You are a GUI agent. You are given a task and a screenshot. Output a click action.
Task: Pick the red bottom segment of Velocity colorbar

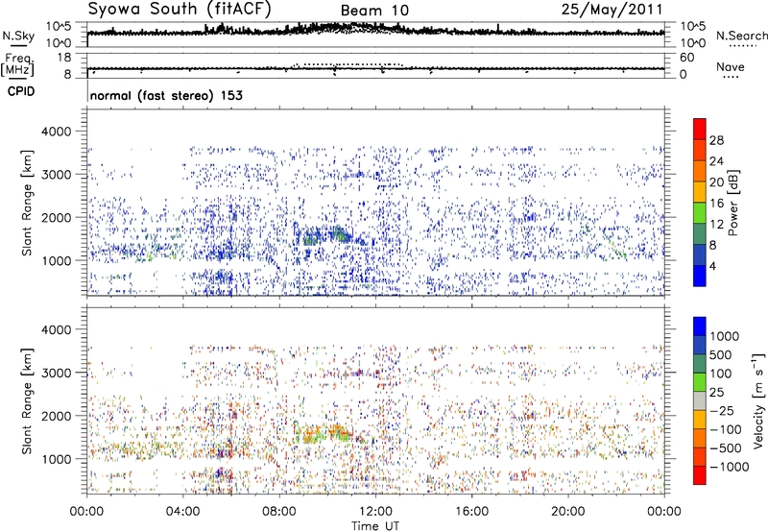pos(700,475)
